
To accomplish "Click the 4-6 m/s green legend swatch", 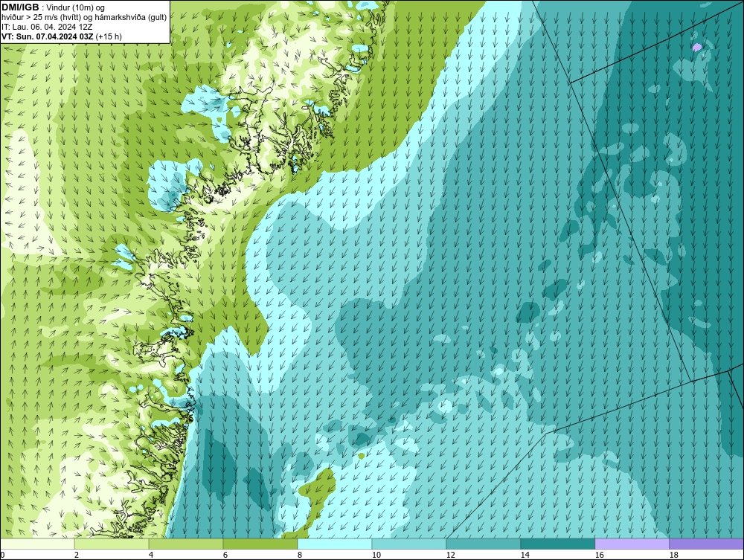I will [186, 544].
